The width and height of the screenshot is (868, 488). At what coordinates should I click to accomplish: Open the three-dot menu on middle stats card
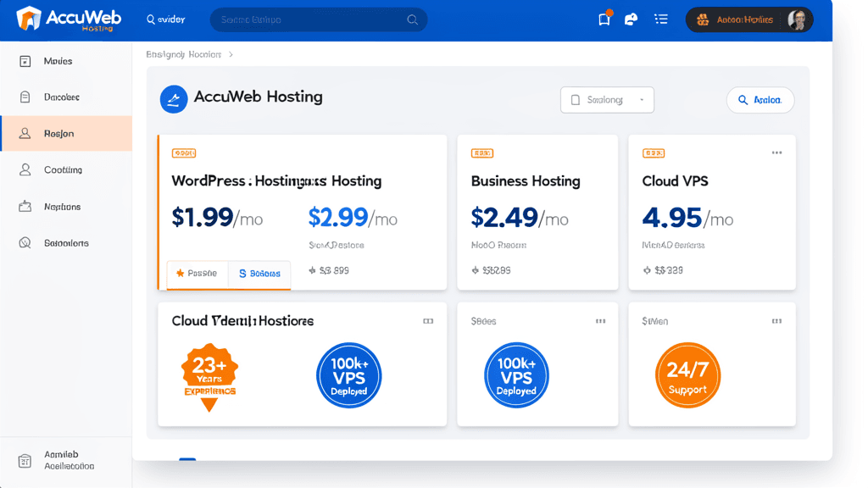pyautogui.click(x=601, y=321)
